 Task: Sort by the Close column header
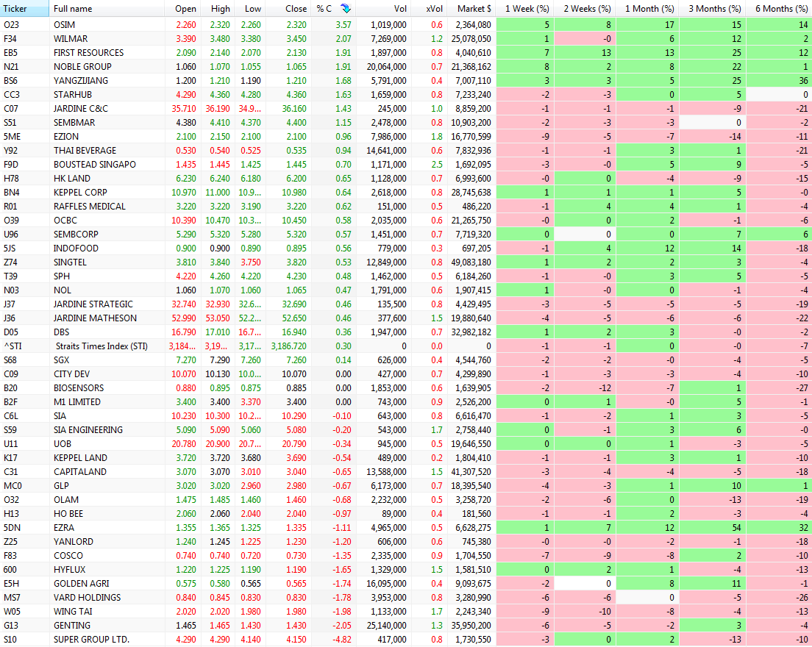point(296,8)
